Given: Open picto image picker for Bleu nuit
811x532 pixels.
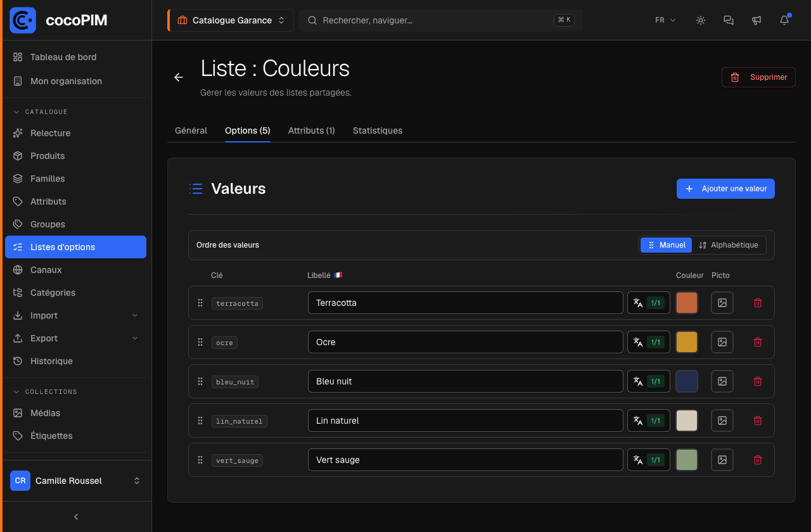Looking at the screenshot, I should click(722, 381).
